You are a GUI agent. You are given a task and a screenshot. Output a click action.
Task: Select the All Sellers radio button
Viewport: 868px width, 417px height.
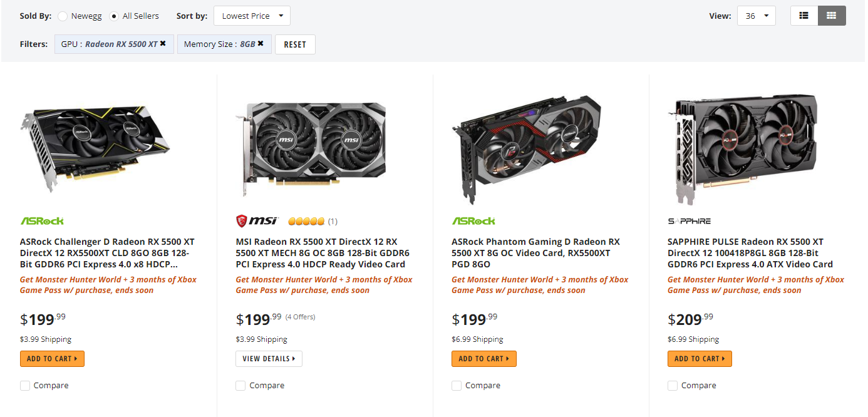pos(114,16)
